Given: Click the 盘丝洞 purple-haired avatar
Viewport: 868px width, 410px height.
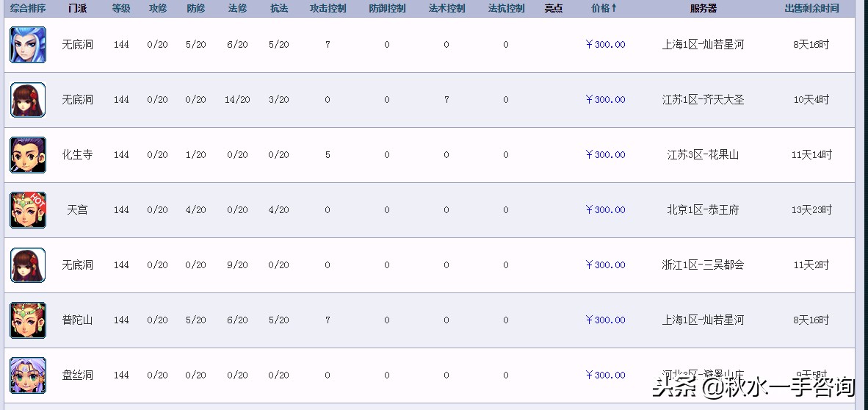Looking at the screenshot, I should coord(28,375).
